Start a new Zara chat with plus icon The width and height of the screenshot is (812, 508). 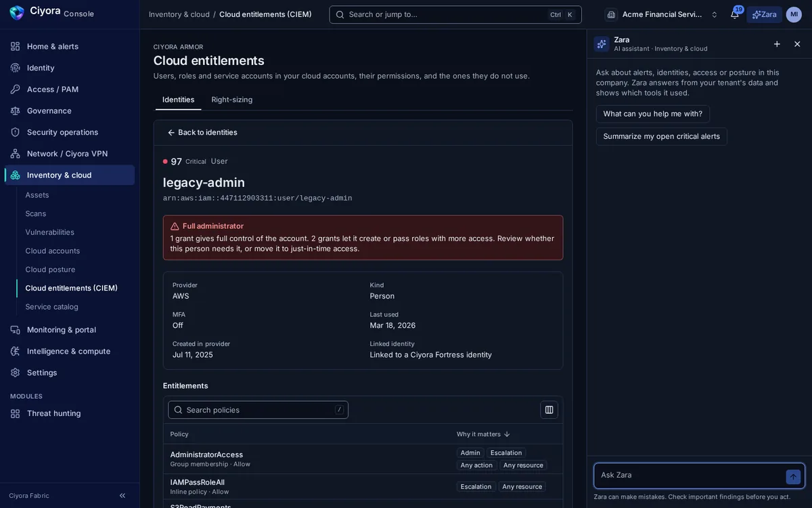pos(777,44)
